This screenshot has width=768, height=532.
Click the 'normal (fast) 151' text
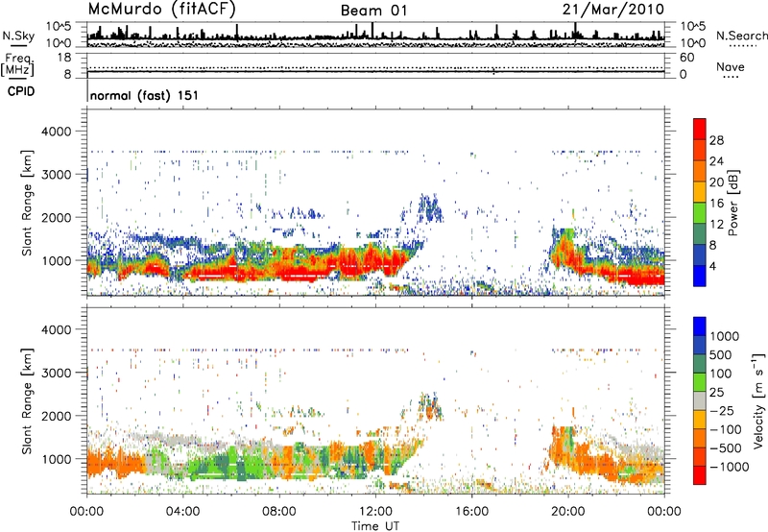[145, 95]
